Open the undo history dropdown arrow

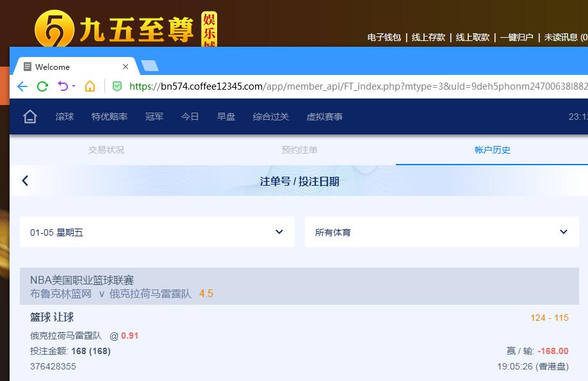tap(74, 86)
